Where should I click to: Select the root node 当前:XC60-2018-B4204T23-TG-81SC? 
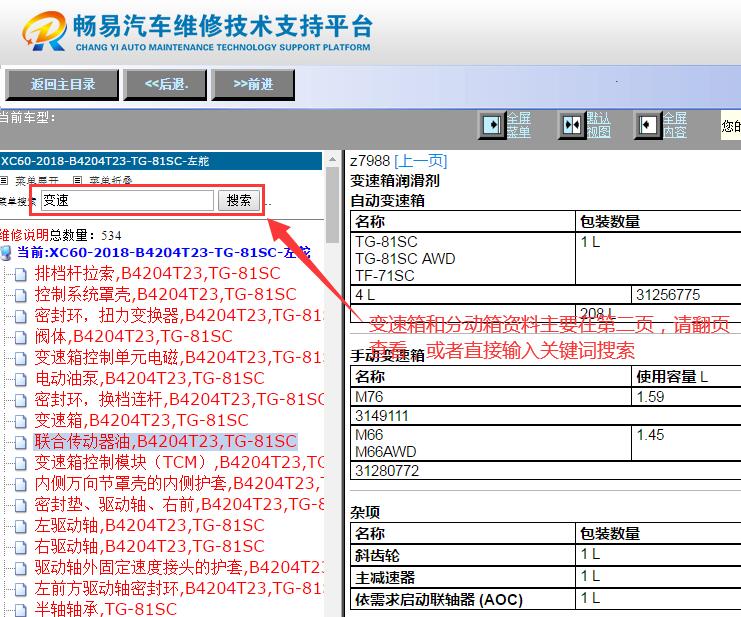[164, 252]
